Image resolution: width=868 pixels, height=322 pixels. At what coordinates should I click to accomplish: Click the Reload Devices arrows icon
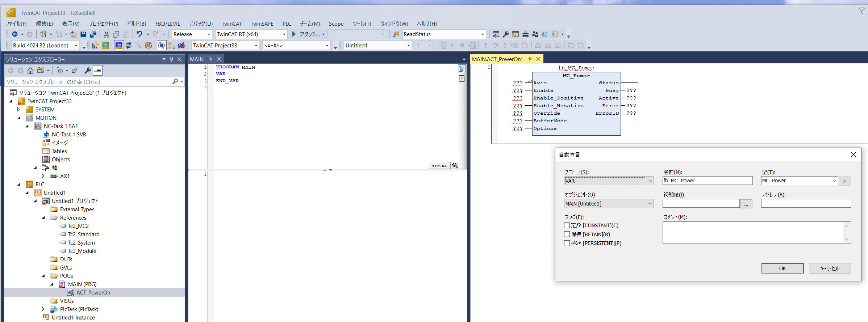pyautogui.click(x=129, y=46)
